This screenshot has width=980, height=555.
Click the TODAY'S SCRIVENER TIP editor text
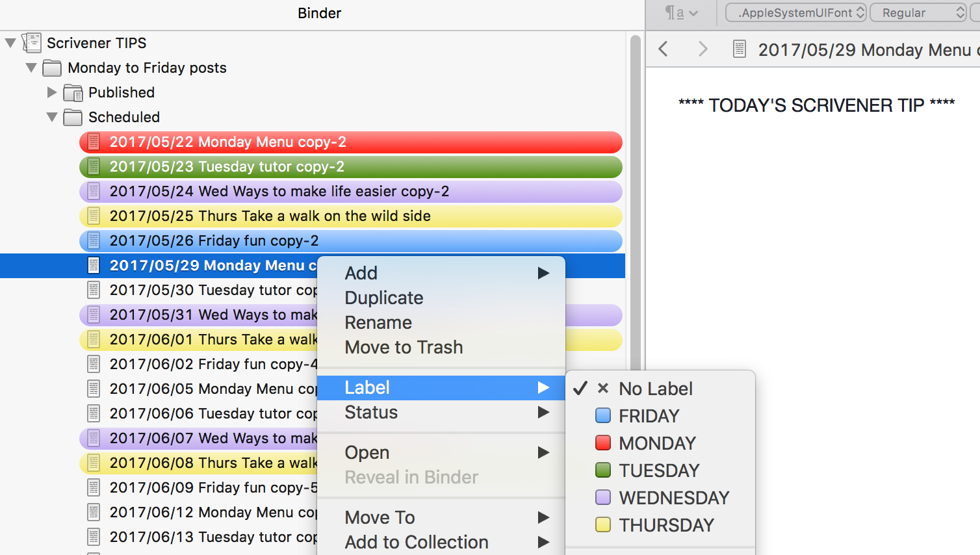tap(817, 105)
